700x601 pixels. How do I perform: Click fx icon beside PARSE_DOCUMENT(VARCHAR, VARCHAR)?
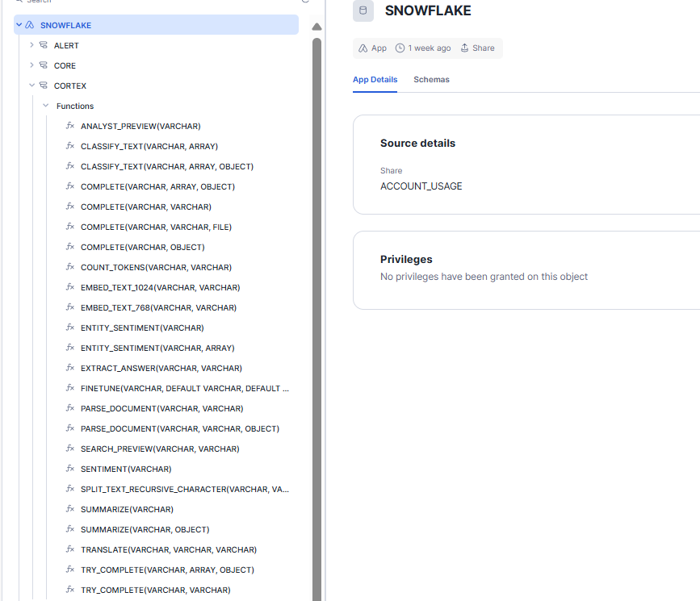(x=70, y=408)
